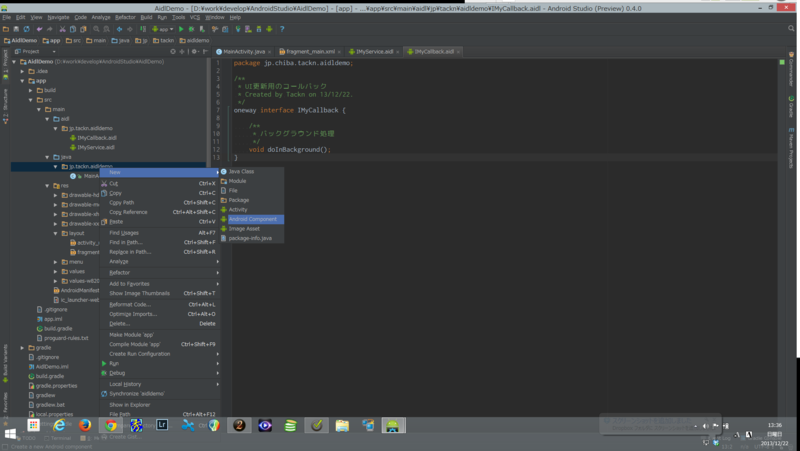800x451 pixels.
Task: Close the IMyCallback.aidl tab
Action: [x=458, y=52]
